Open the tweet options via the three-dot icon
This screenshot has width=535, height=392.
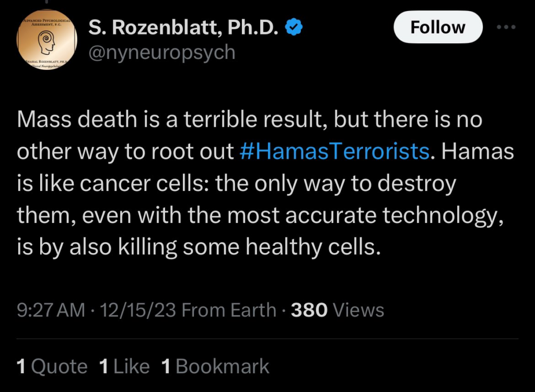coord(505,27)
